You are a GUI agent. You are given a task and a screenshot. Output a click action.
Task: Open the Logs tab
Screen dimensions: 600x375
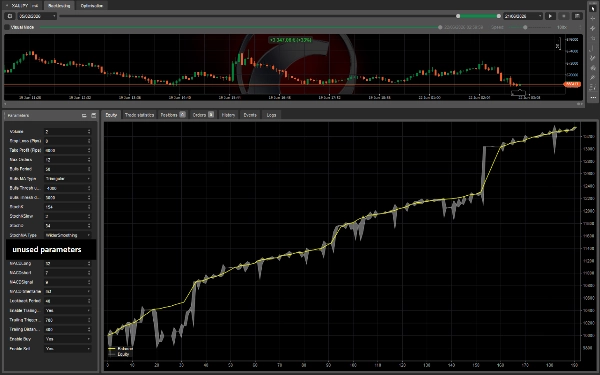[x=271, y=115]
